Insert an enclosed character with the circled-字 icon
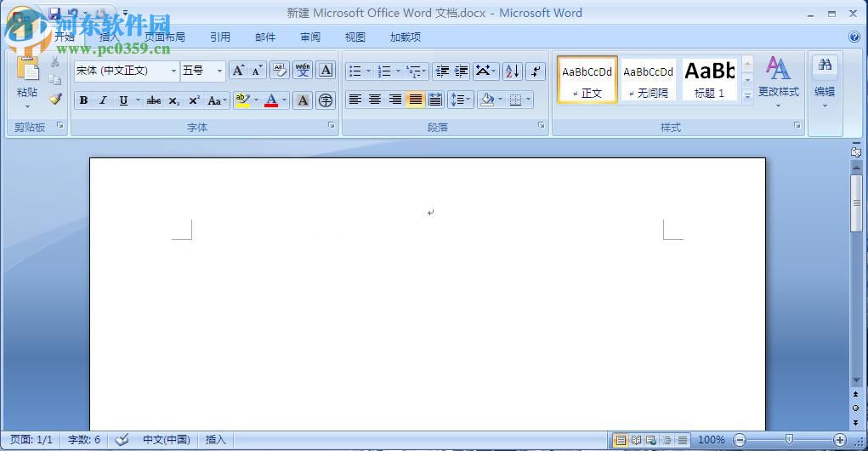 pyautogui.click(x=326, y=101)
